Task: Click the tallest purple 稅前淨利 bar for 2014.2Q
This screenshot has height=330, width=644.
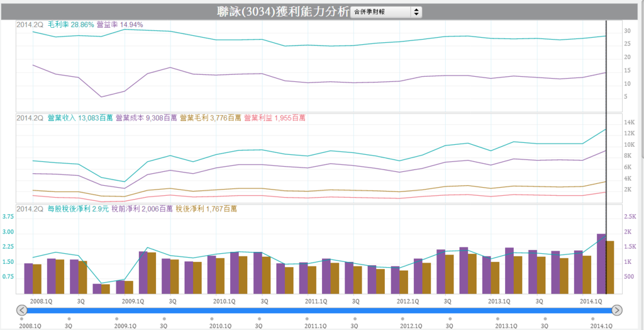Action: (601, 264)
